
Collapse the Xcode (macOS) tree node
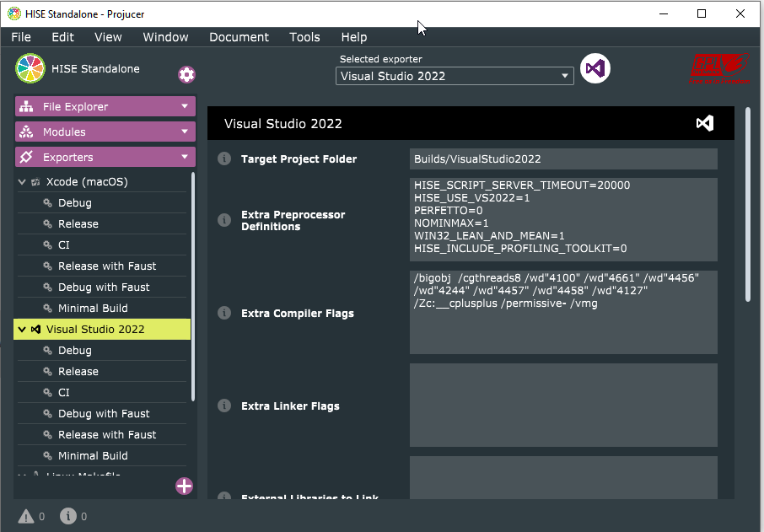[22, 182]
